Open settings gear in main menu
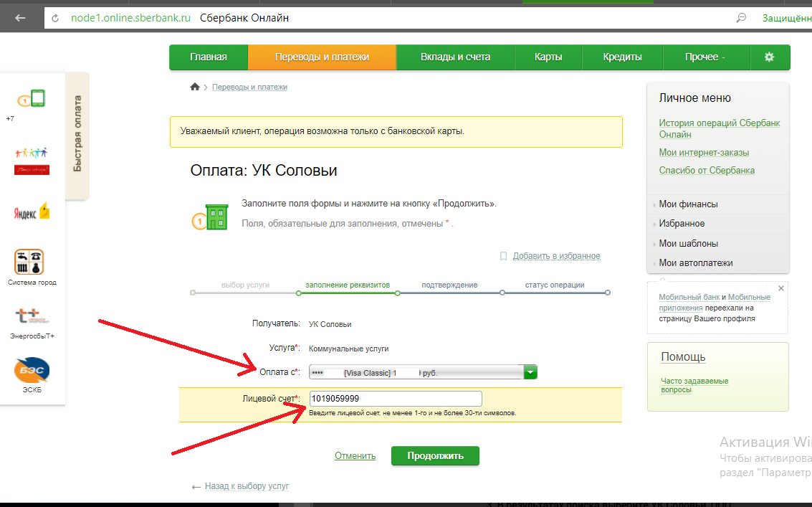This screenshot has height=507, width=812. pos(770,57)
